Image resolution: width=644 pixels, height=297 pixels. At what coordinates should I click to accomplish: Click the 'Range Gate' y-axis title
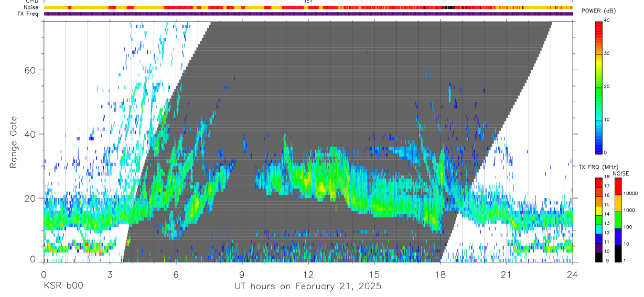click(x=14, y=142)
